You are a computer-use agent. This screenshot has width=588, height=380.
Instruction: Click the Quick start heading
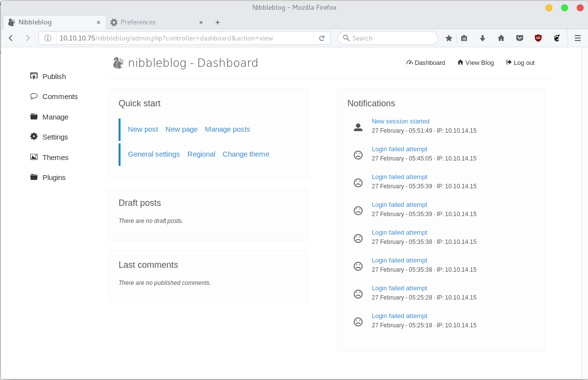coord(140,103)
